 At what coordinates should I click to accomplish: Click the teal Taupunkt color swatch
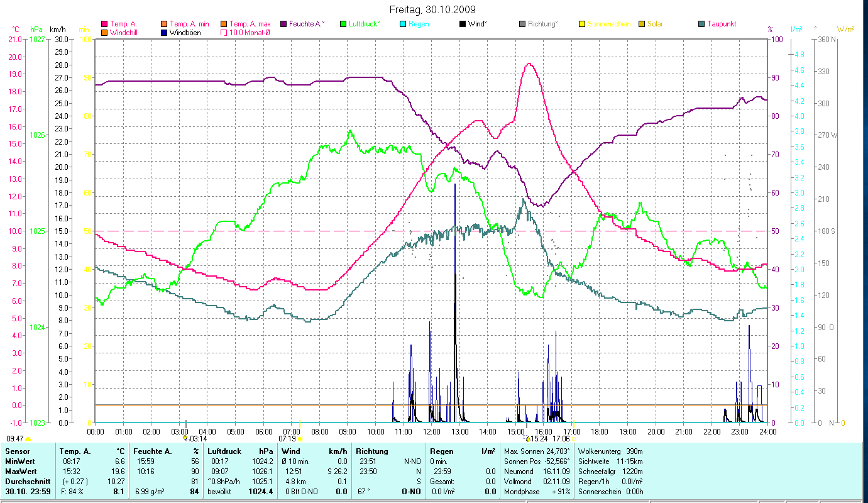[x=701, y=24]
